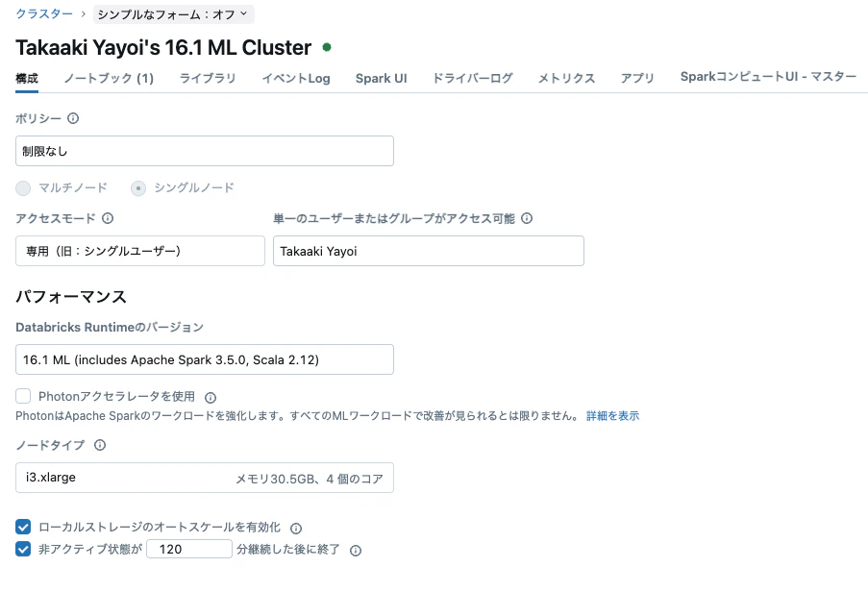This screenshot has width=868, height=592.
Task: Enable the Photonアクセラレータを使用 checkbox
Action: coord(23,396)
